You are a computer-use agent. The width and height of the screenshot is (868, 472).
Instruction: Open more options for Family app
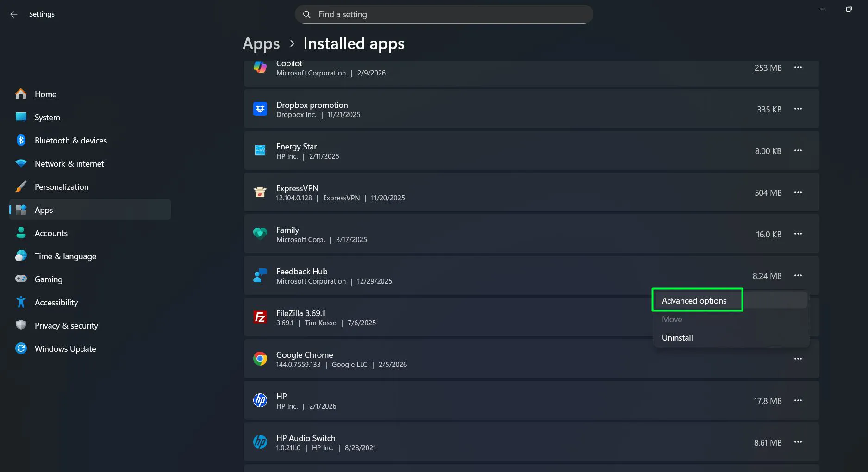pyautogui.click(x=798, y=234)
